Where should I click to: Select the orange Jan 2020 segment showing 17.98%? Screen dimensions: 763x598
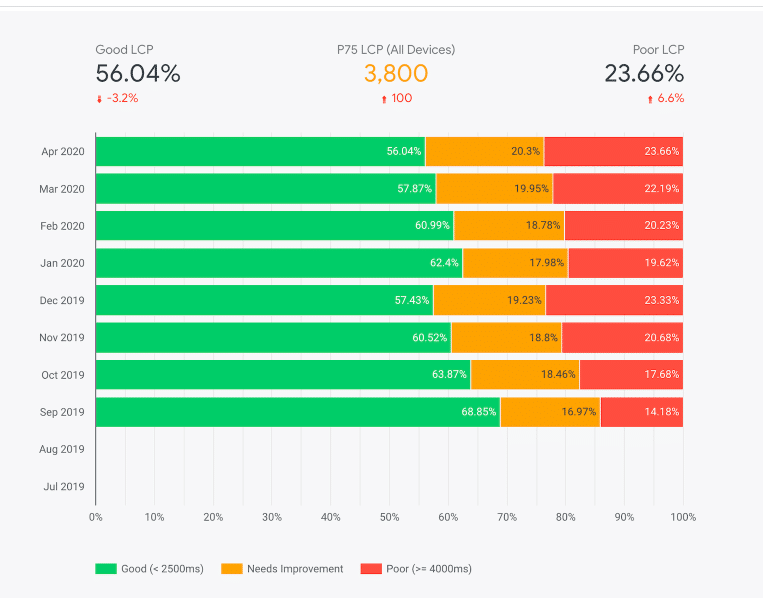(x=515, y=263)
